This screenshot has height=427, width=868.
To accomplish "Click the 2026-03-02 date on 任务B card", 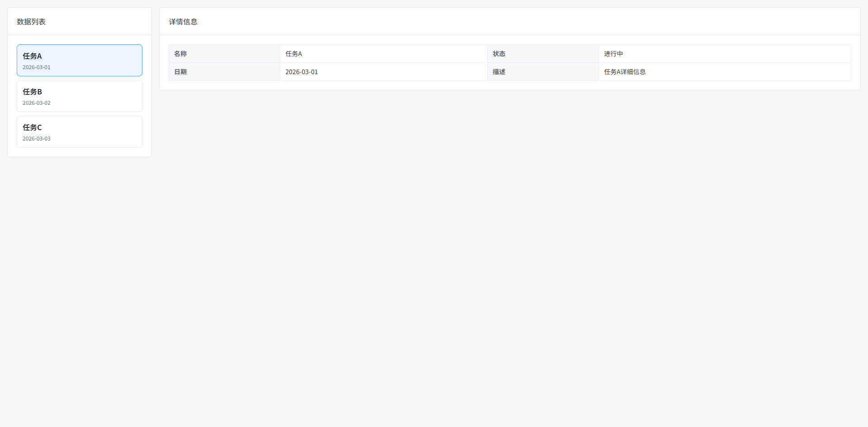I will 37,103.
